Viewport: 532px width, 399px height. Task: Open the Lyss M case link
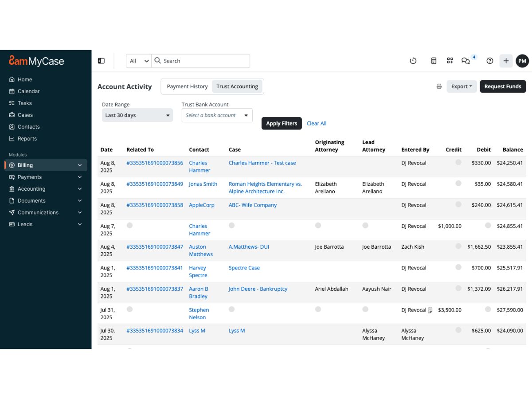(x=237, y=331)
